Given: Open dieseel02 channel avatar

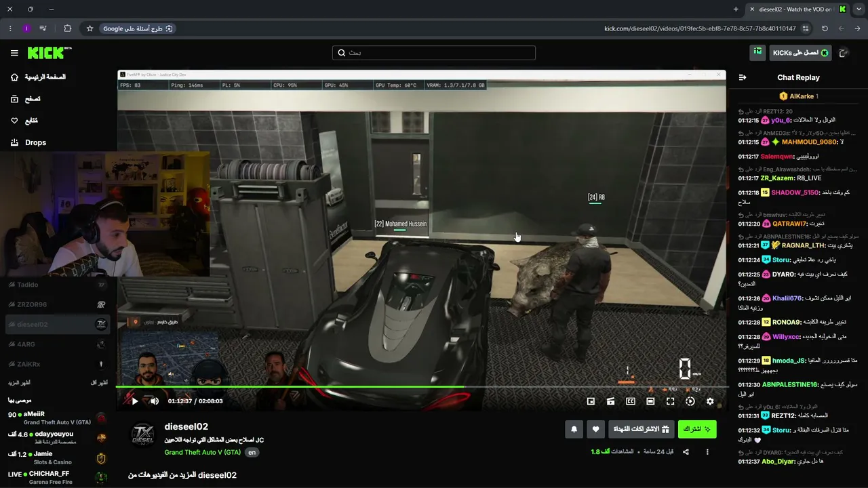Looking at the screenshot, I should pyautogui.click(x=142, y=435).
